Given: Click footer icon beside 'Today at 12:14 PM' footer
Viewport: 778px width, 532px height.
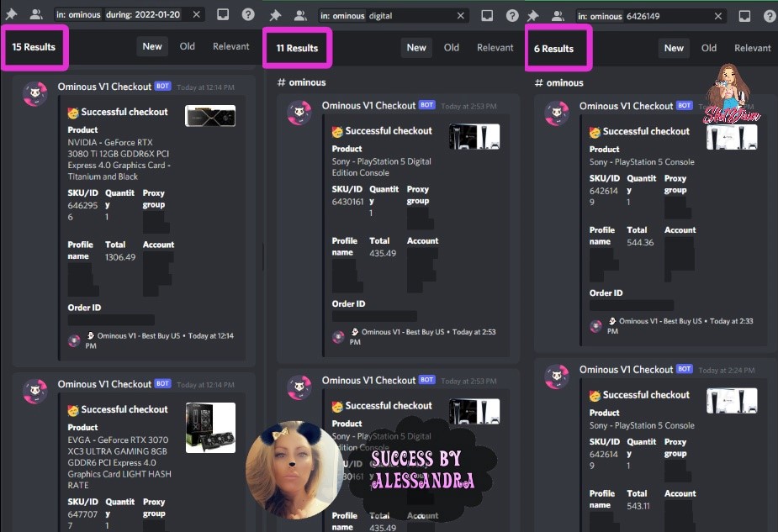Looking at the screenshot, I should coord(74,340).
